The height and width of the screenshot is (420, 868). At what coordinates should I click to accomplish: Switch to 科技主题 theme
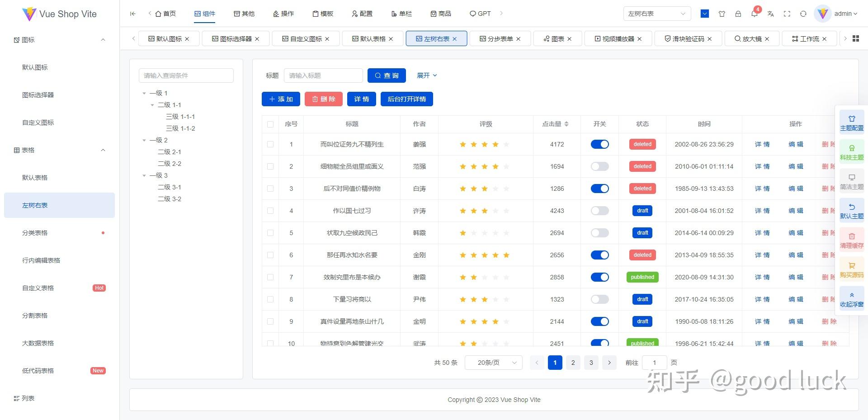tap(851, 152)
